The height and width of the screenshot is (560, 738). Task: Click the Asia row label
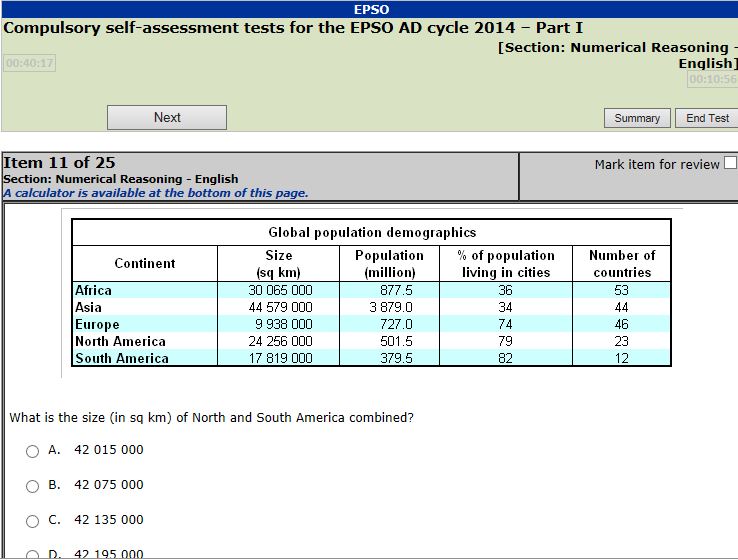coord(88,307)
